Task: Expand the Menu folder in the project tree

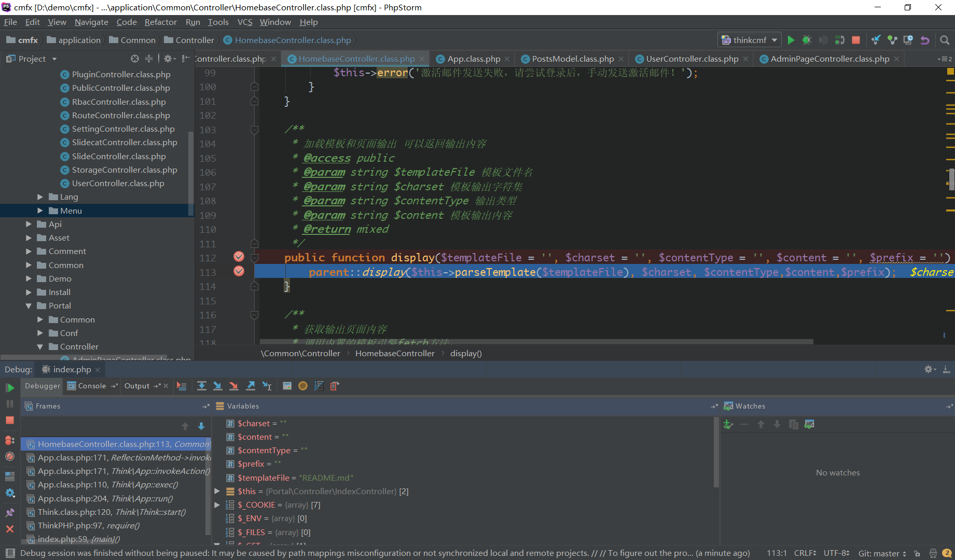Action: (40, 211)
